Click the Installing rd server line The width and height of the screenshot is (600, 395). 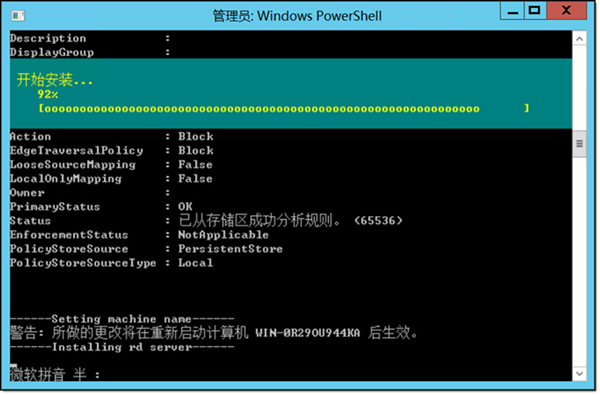122,347
